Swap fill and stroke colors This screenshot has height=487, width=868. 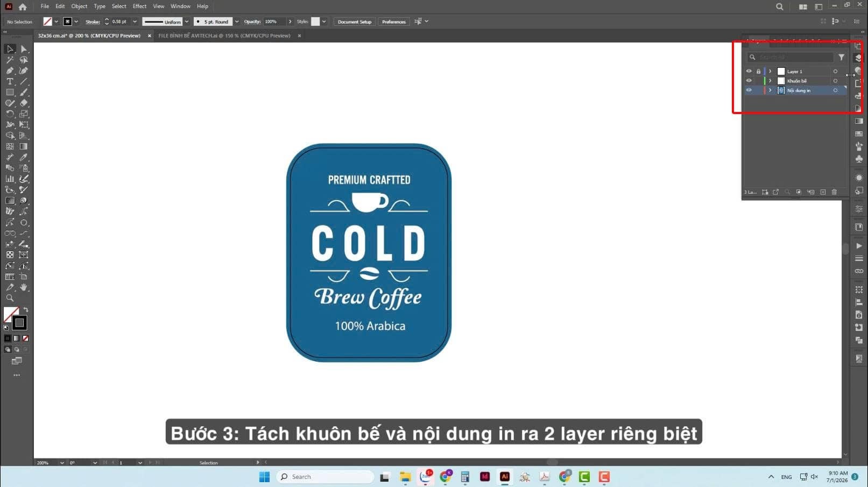[26, 310]
